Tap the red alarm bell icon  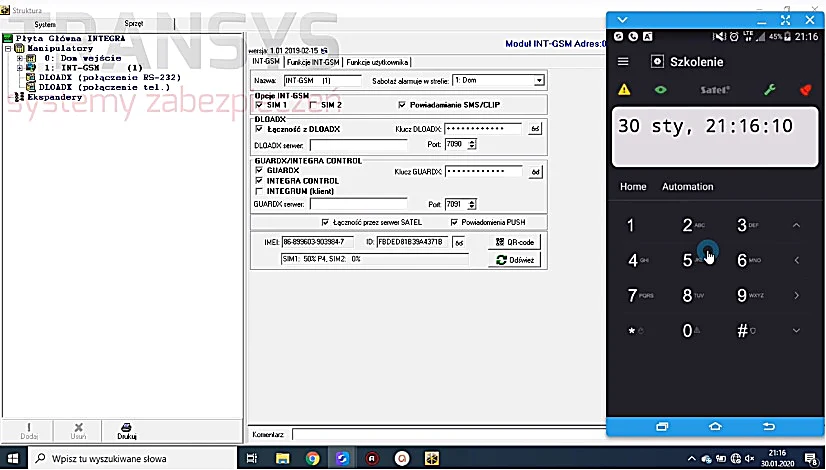[x=805, y=90]
